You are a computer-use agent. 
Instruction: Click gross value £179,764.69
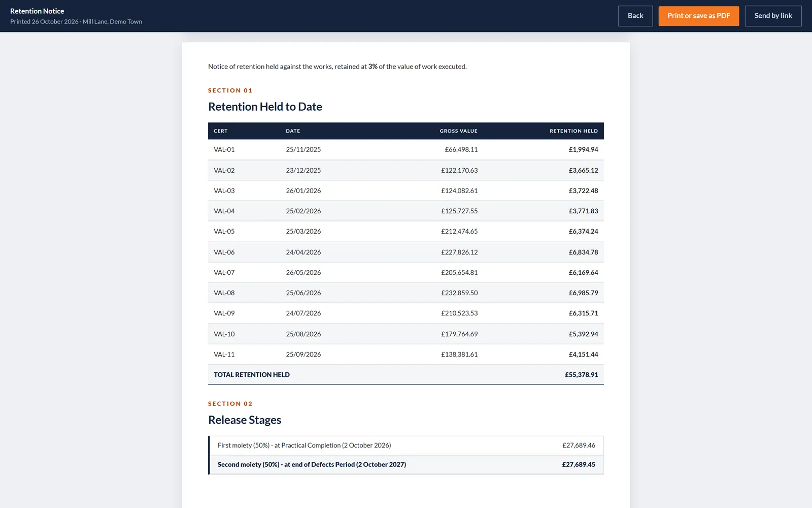pos(459,334)
